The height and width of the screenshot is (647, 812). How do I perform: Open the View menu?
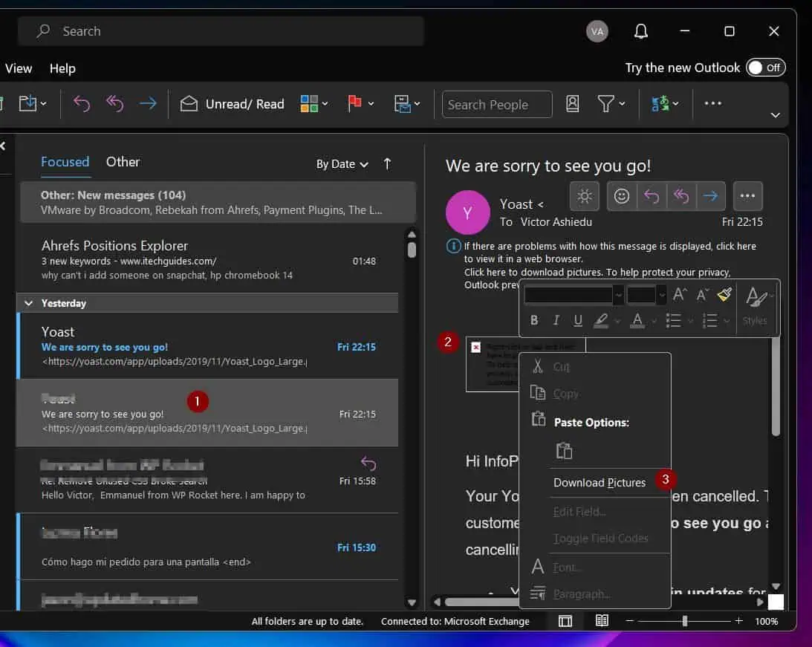tap(19, 68)
